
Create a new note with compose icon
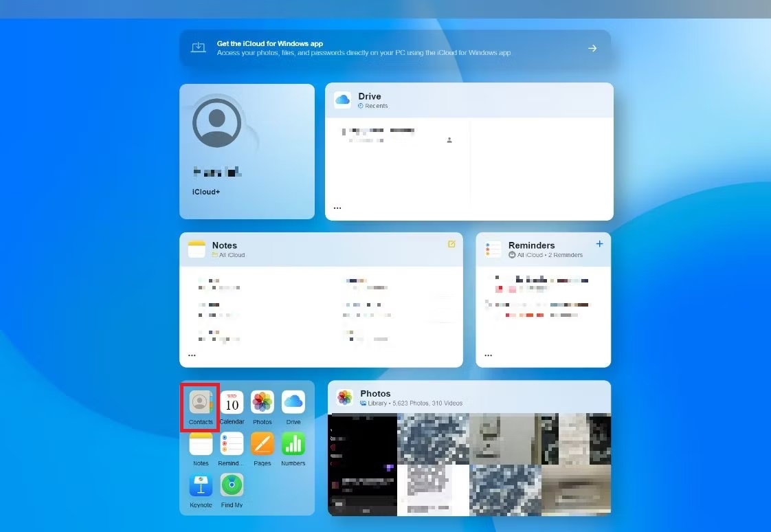tap(451, 244)
